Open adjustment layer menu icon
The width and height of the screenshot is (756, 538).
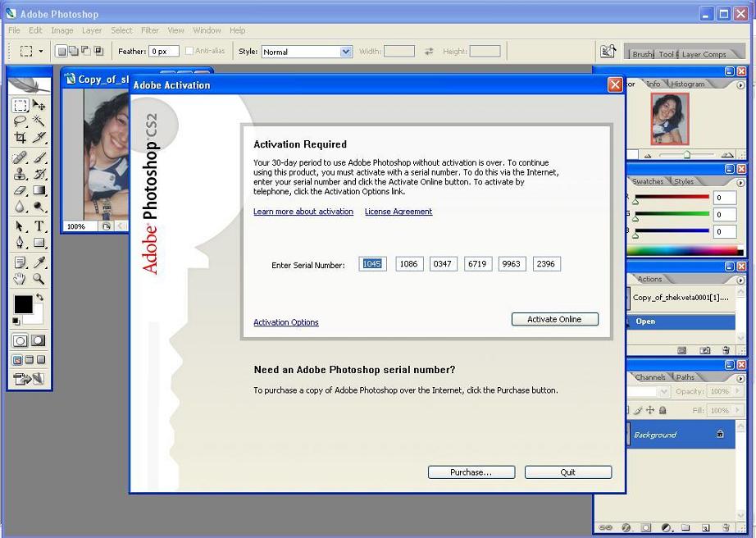coord(667,527)
